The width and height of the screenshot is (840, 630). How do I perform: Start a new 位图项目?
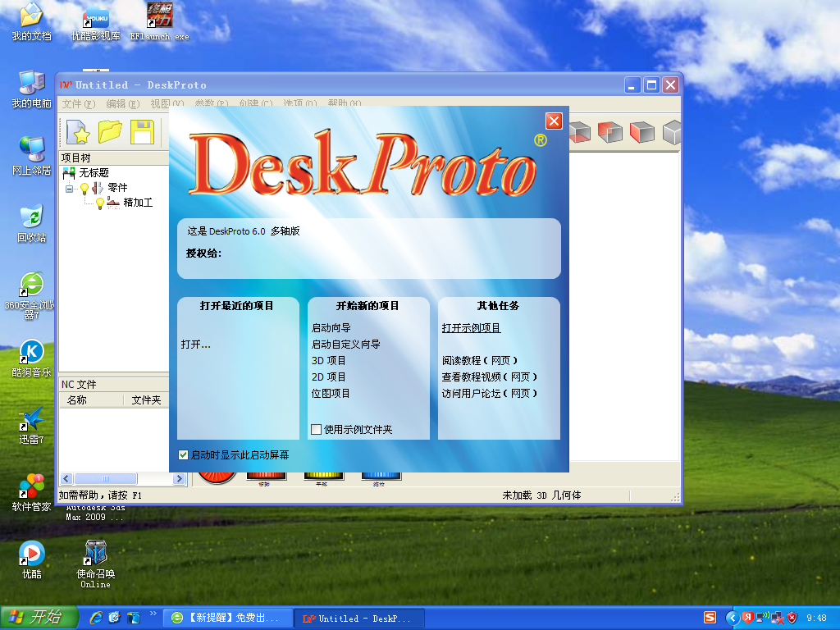pos(331,393)
